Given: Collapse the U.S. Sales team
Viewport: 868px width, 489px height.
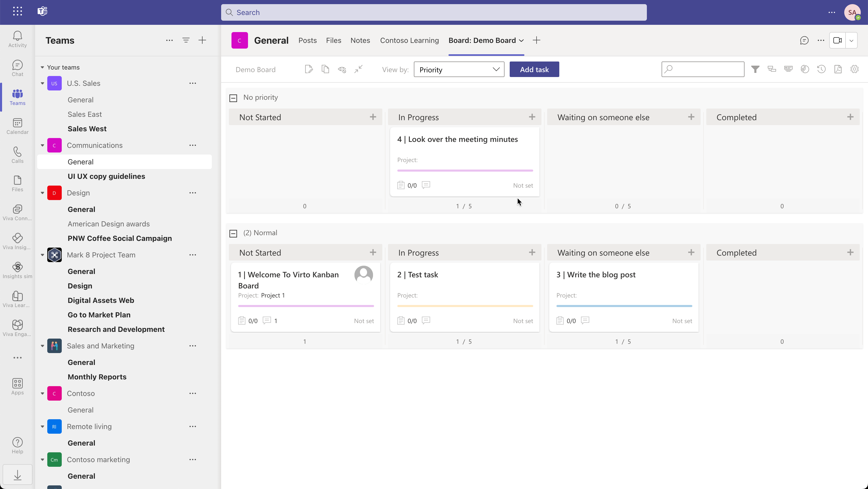Looking at the screenshot, I should click(x=42, y=83).
